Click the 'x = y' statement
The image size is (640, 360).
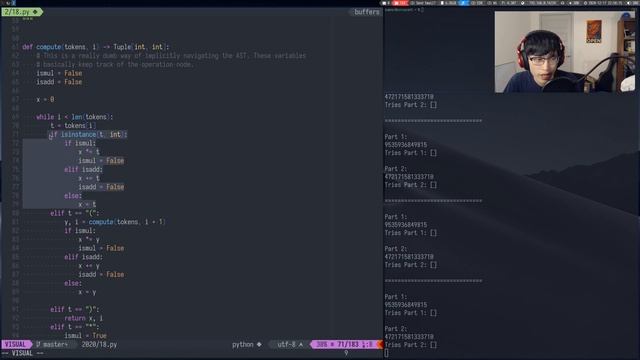(x=87, y=292)
